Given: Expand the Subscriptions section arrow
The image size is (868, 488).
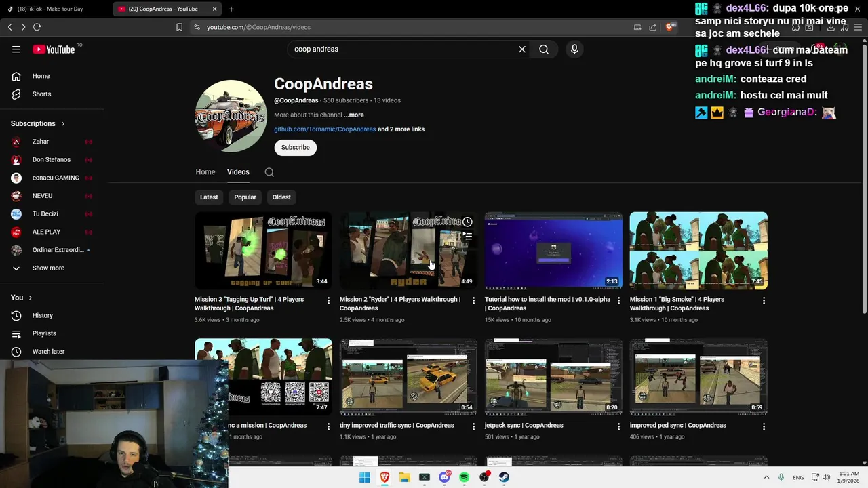Looking at the screenshot, I should pos(62,124).
